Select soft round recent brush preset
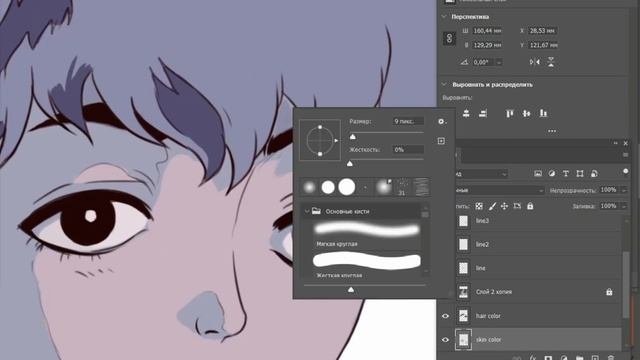 point(310,187)
